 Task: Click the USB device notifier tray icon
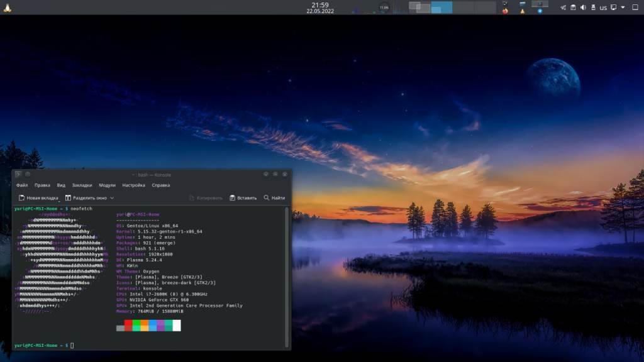point(593,8)
